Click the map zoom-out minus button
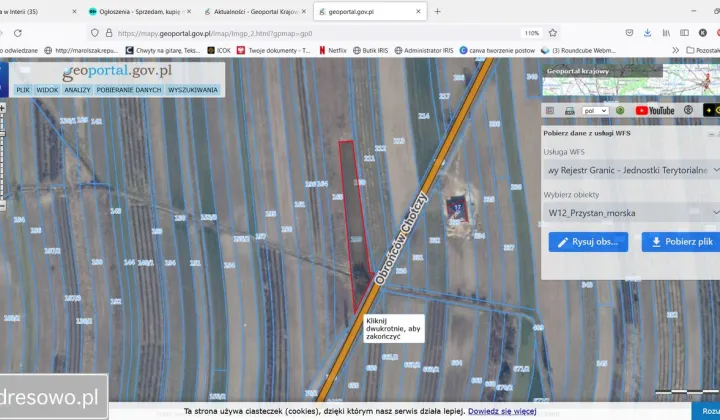Image resolution: width=720 pixels, height=420 pixels. coord(2,206)
